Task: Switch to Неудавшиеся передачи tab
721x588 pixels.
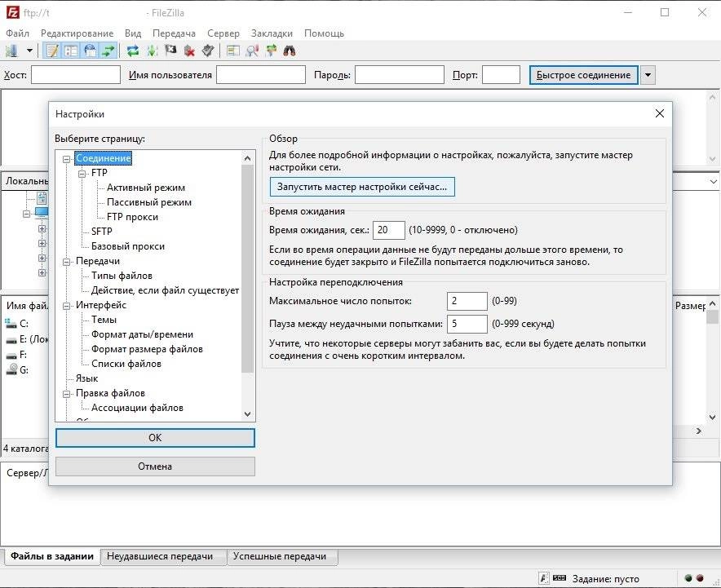Action: pyautogui.click(x=160, y=556)
